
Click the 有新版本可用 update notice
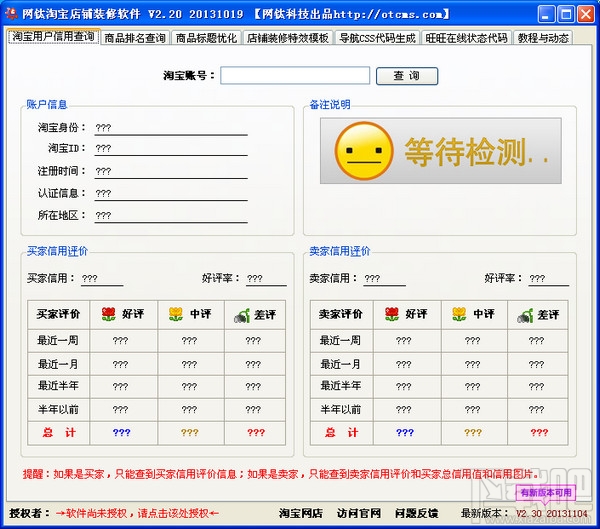[546, 493]
